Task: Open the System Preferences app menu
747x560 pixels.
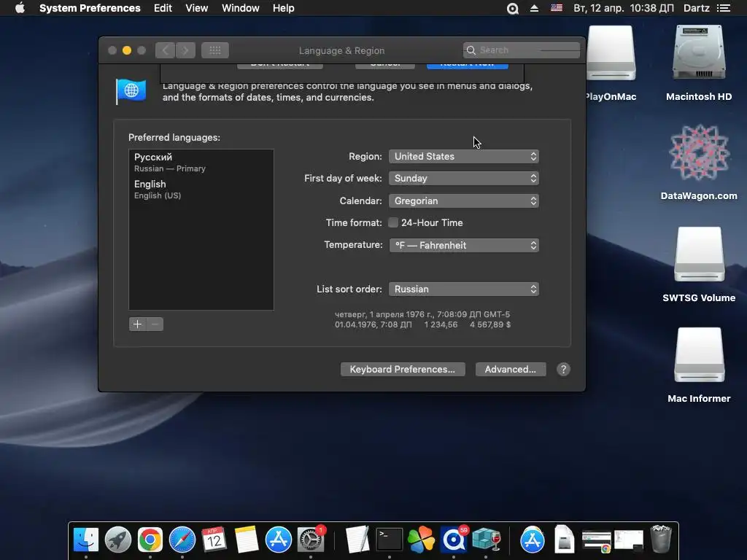Action: [x=90, y=8]
